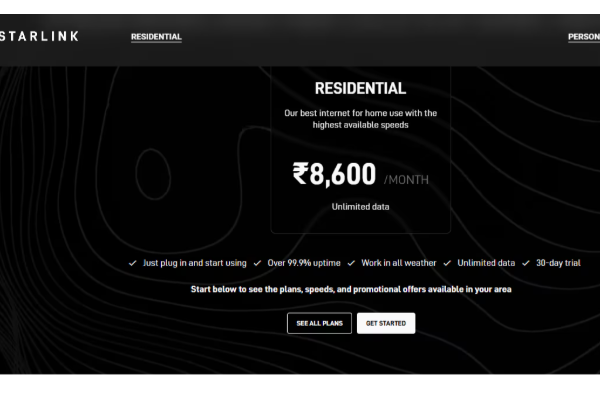
Task: Click the 'Work in all weather' feature text
Action: [x=399, y=263]
